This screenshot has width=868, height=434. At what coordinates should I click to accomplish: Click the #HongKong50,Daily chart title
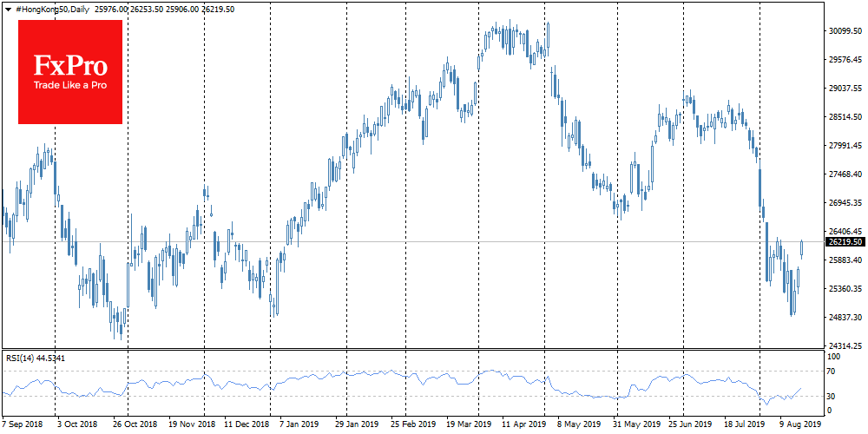48,9
